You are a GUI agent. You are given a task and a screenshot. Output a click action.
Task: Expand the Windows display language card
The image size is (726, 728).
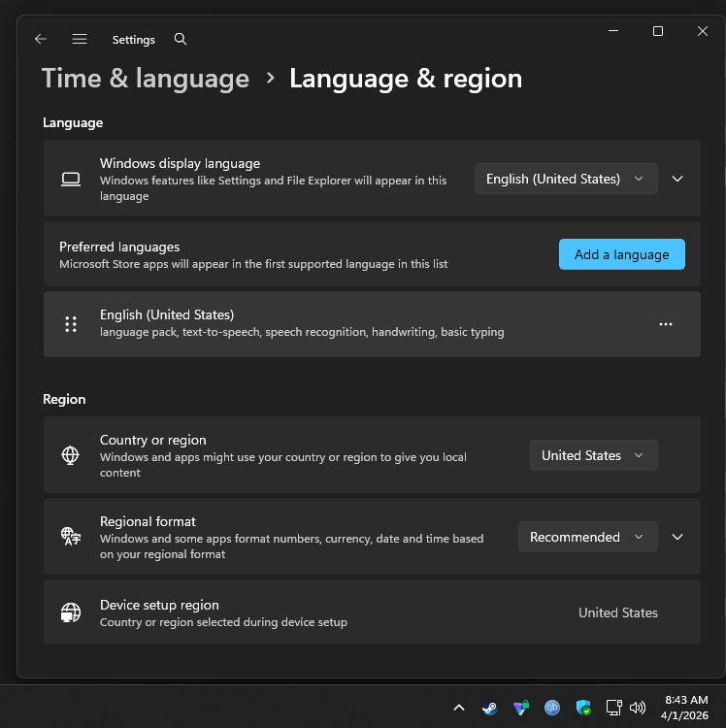coord(677,179)
